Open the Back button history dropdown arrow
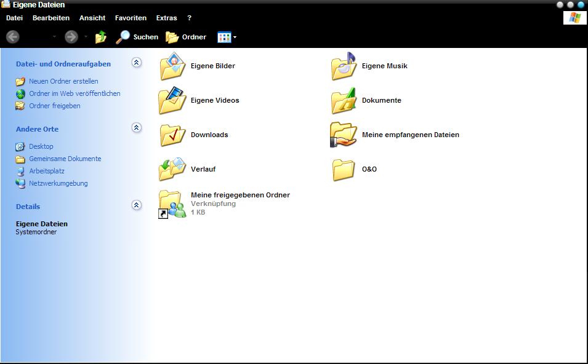Viewport: 588px width, 364px height. point(54,37)
